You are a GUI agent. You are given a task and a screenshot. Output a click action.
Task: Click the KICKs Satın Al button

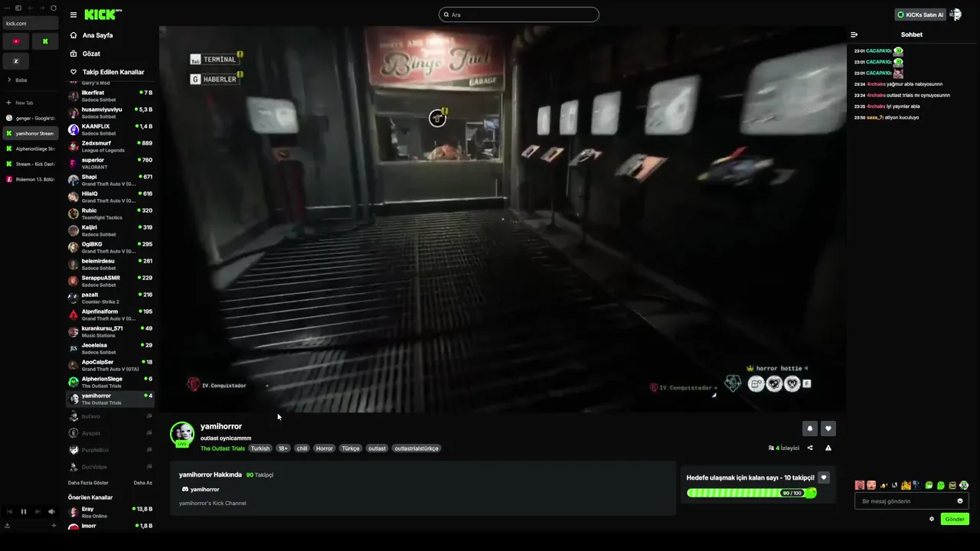[920, 15]
